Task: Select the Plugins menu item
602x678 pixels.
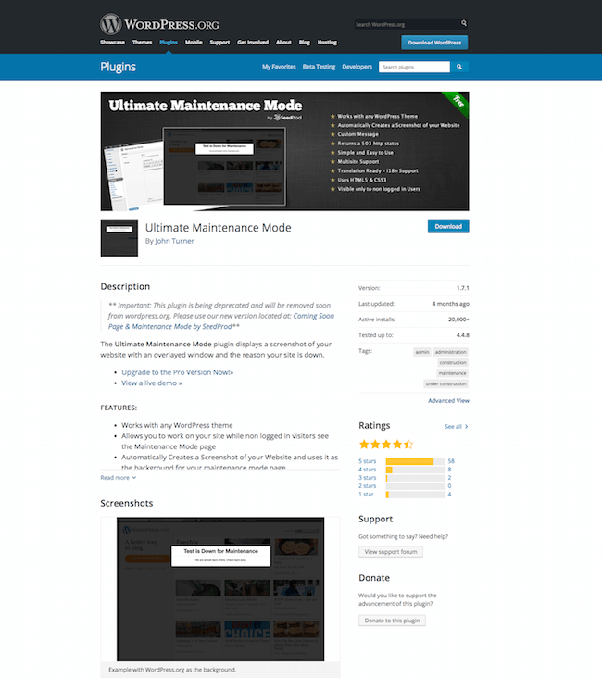Action: 168,42
